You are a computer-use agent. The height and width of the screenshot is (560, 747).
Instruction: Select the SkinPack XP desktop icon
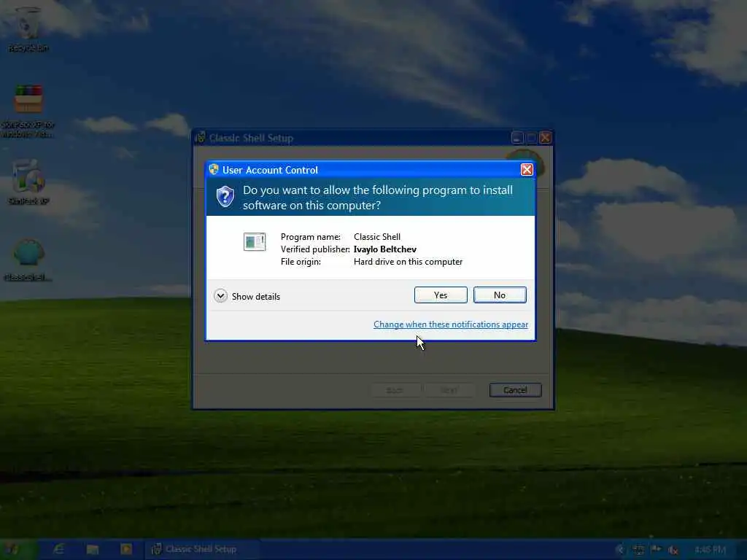28,183
